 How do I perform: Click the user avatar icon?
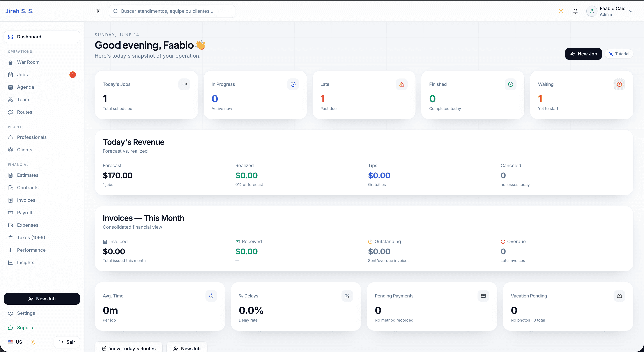click(592, 11)
